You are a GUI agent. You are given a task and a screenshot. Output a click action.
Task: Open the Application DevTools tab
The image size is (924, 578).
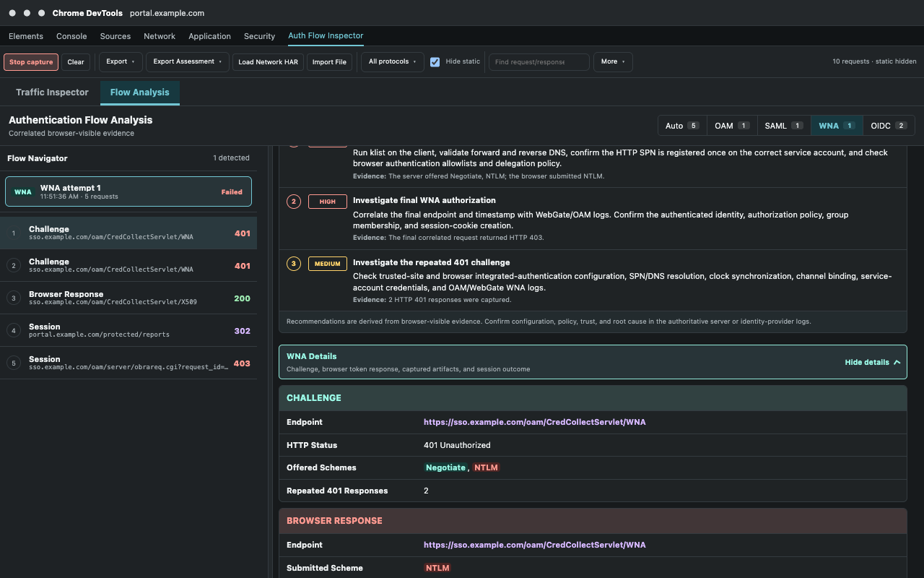[210, 36]
